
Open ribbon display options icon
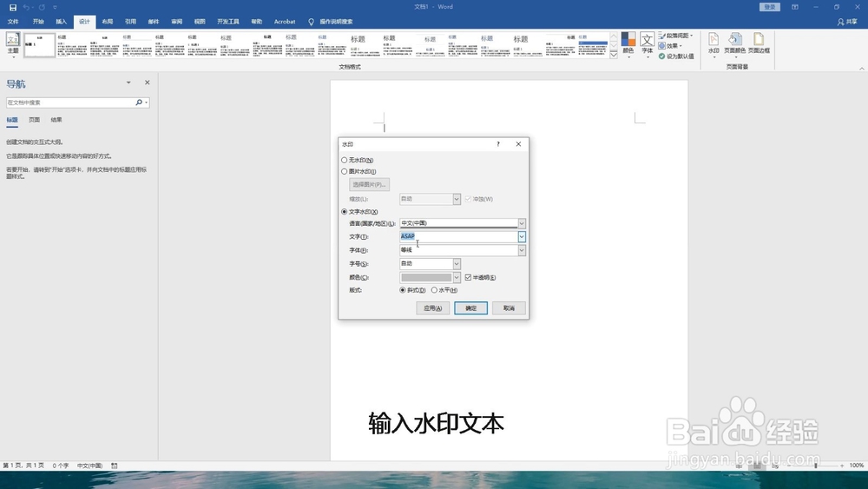point(795,7)
